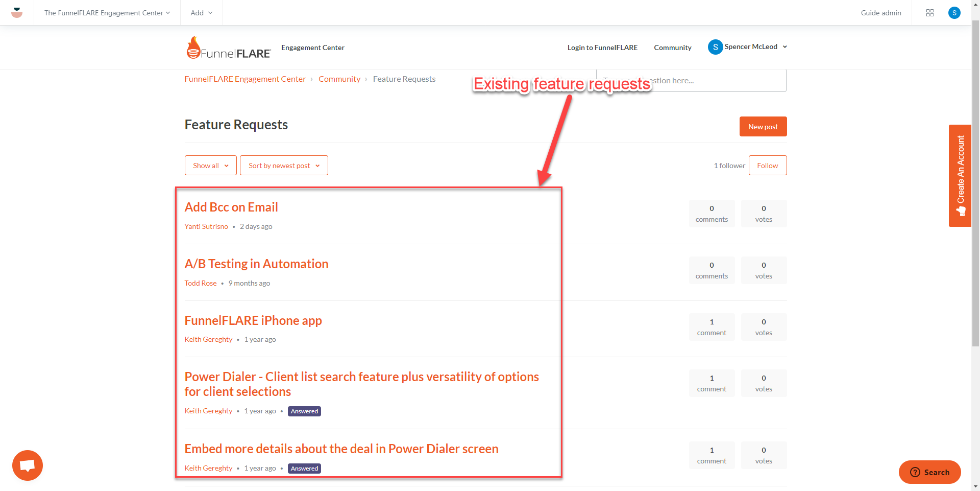Open the Zendesk products grid icon
This screenshot has width=980, height=491.
click(929, 13)
